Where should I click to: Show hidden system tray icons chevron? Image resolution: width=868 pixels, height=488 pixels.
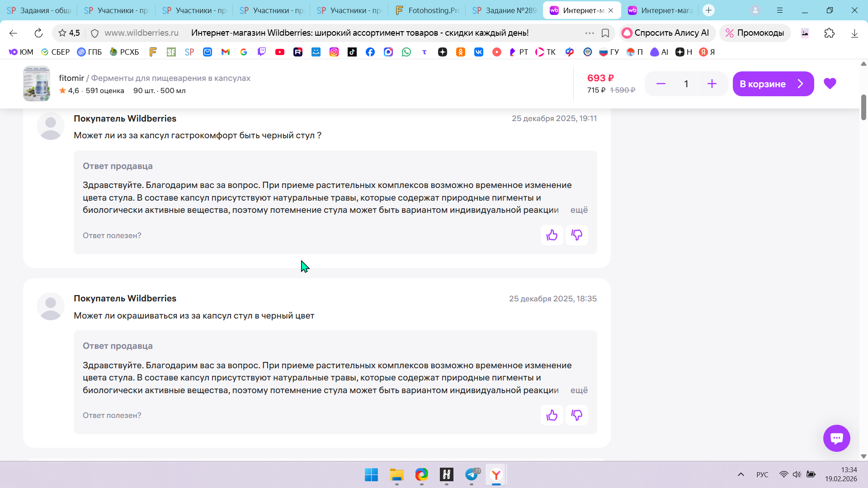click(x=741, y=474)
